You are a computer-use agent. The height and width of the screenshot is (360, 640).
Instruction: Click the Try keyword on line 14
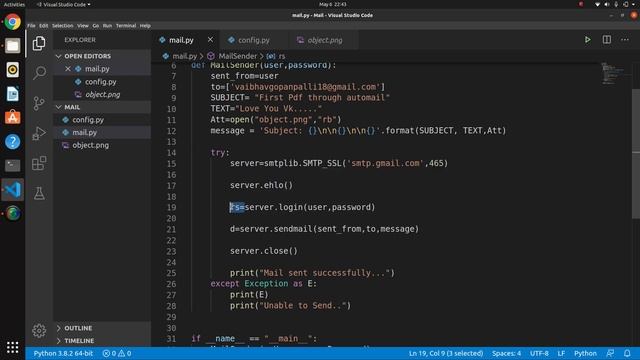pos(218,153)
